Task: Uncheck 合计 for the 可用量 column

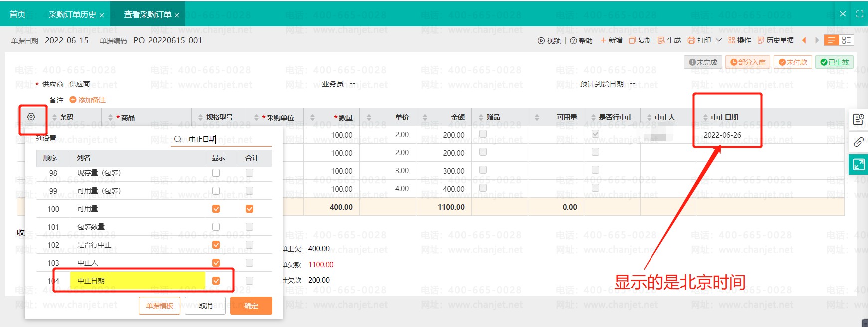Action: coord(249,209)
